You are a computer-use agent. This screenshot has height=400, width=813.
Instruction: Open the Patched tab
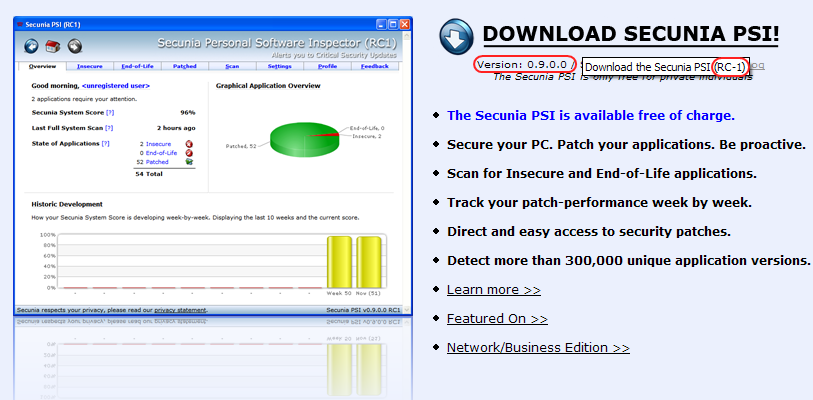(x=185, y=66)
